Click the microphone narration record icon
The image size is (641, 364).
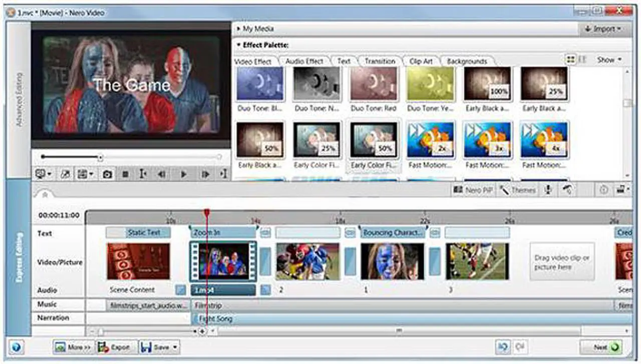pyautogui.click(x=548, y=190)
